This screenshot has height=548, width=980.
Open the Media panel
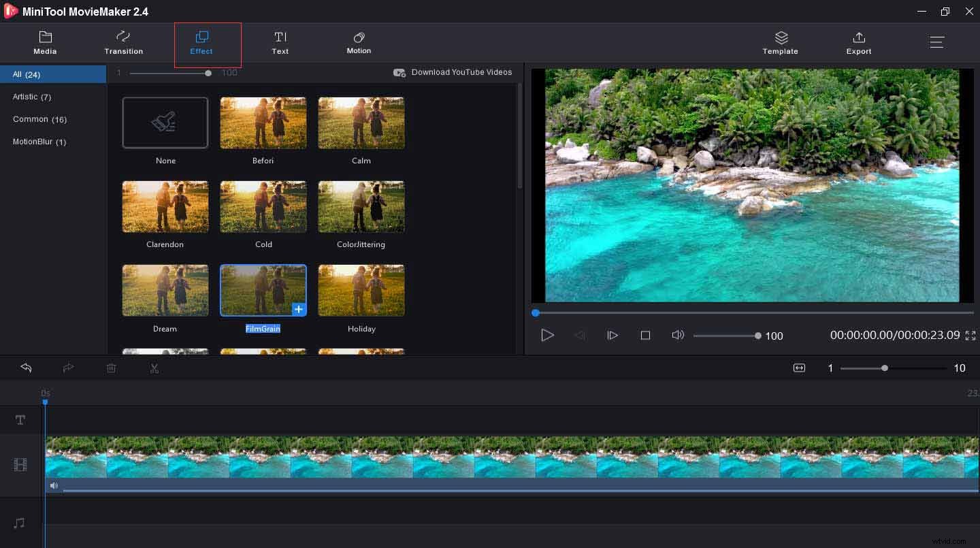pyautogui.click(x=45, y=42)
